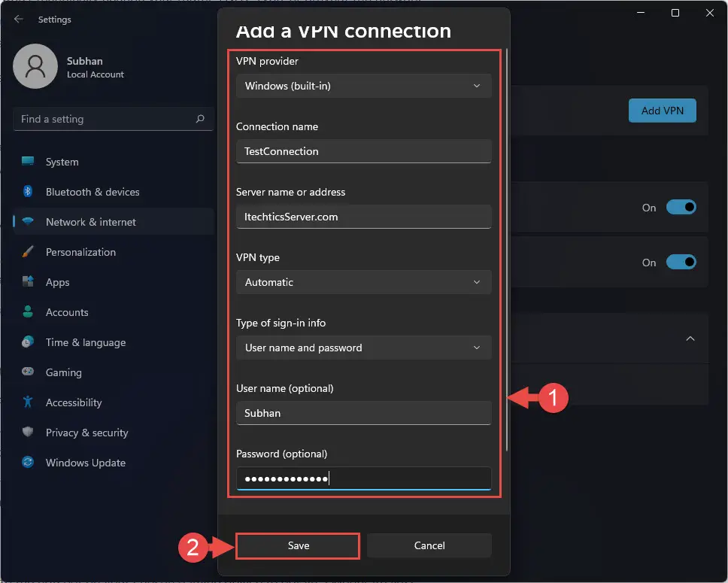Save the VPN connection
Viewport: 728px width, 583px height.
coord(298,545)
